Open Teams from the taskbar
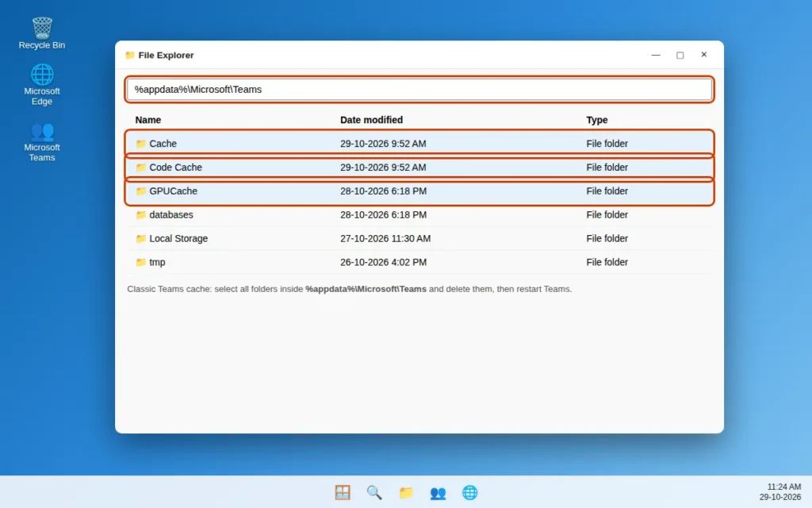 (x=438, y=492)
